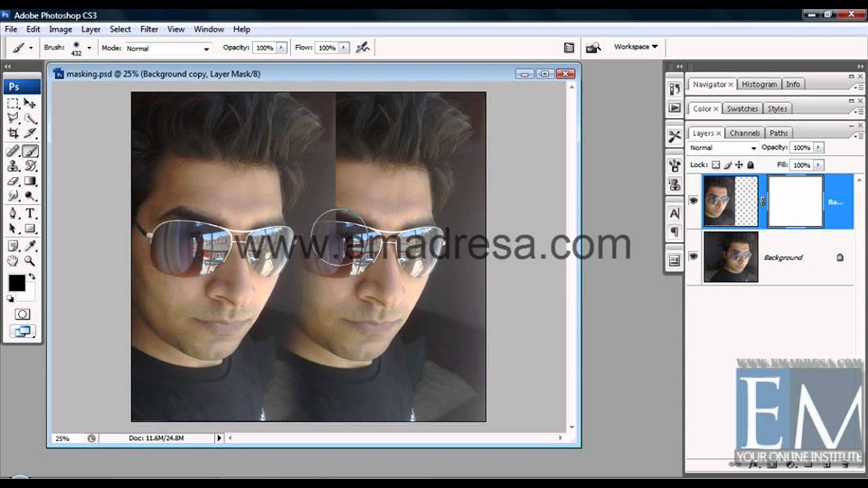Switch to the Histogram tab

click(x=759, y=84)
